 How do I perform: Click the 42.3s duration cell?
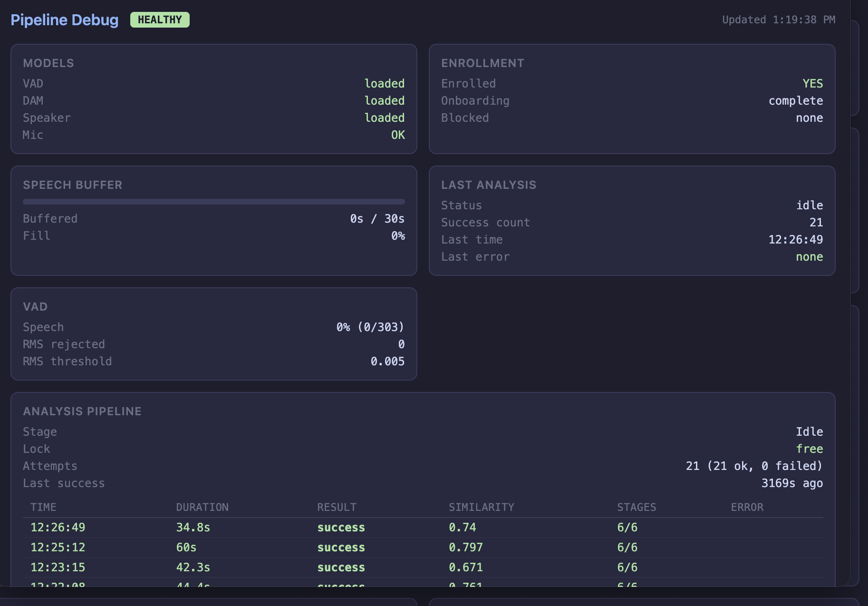(193, 567)
